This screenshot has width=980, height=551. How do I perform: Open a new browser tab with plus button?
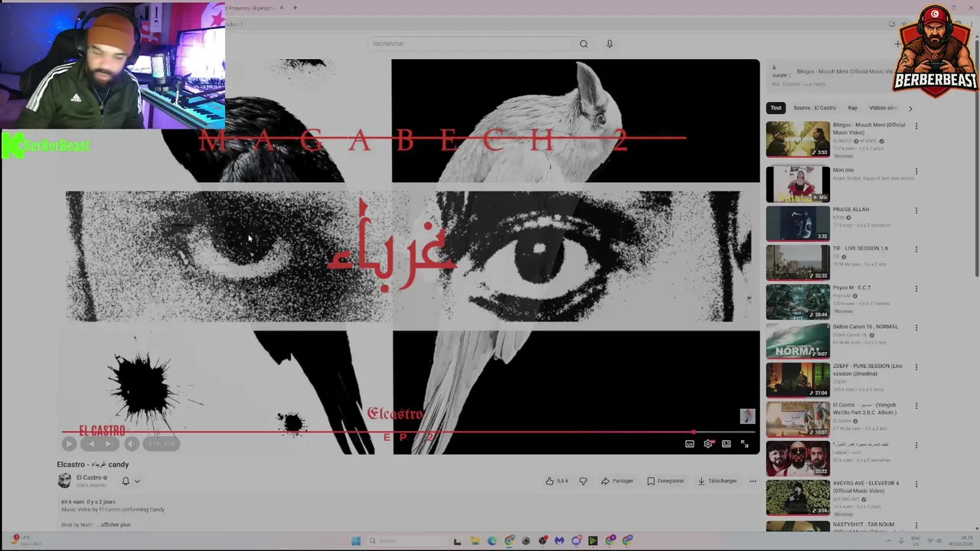295,8
